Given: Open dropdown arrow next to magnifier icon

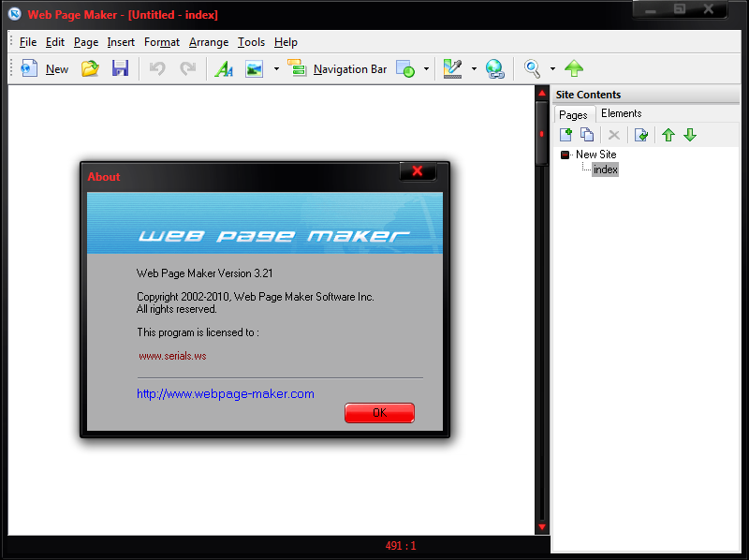Looking at the screenshot, I should click(552, 68).
